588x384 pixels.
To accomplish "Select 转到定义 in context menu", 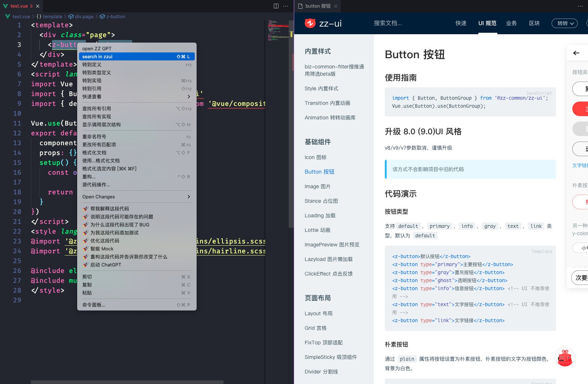I will 137,65.
